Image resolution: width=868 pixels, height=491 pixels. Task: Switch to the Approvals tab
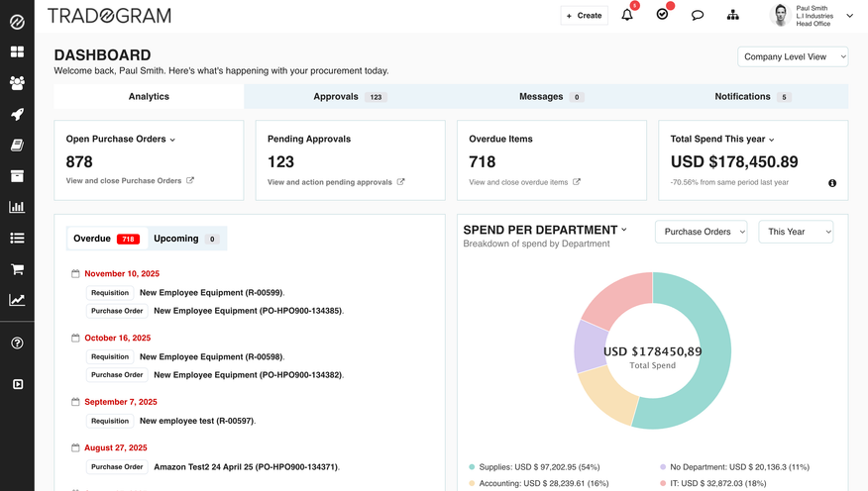click(x=349, y=97)
